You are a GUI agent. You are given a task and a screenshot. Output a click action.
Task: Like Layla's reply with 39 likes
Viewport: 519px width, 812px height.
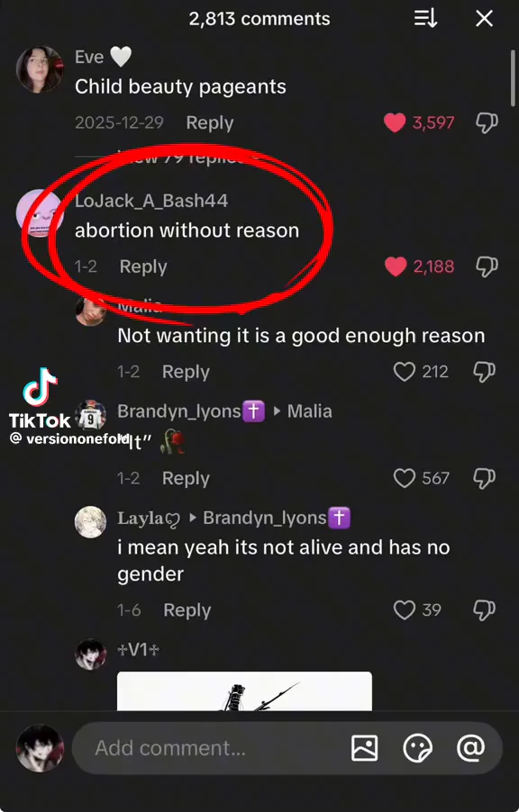point(405,610)
